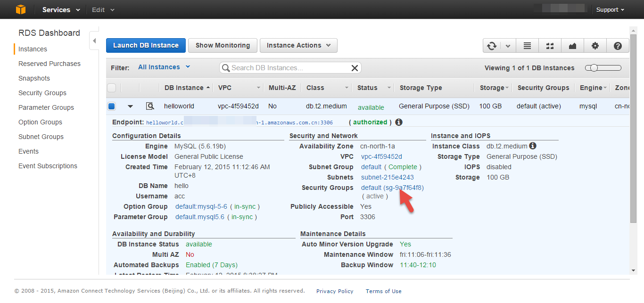
Task: Click the cn-north-1a availability zone value
Action: click(378, 146)
